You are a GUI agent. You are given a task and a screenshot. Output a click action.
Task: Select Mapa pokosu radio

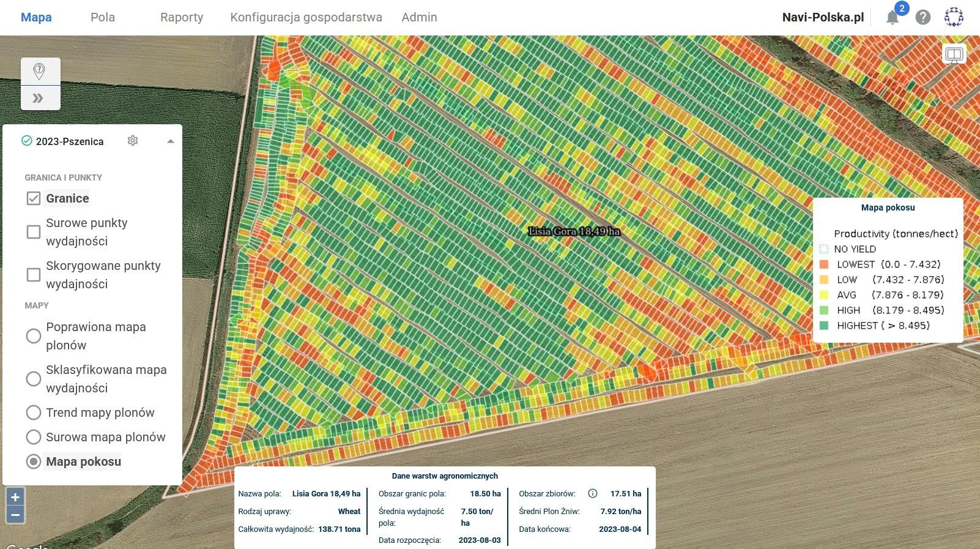34,461
